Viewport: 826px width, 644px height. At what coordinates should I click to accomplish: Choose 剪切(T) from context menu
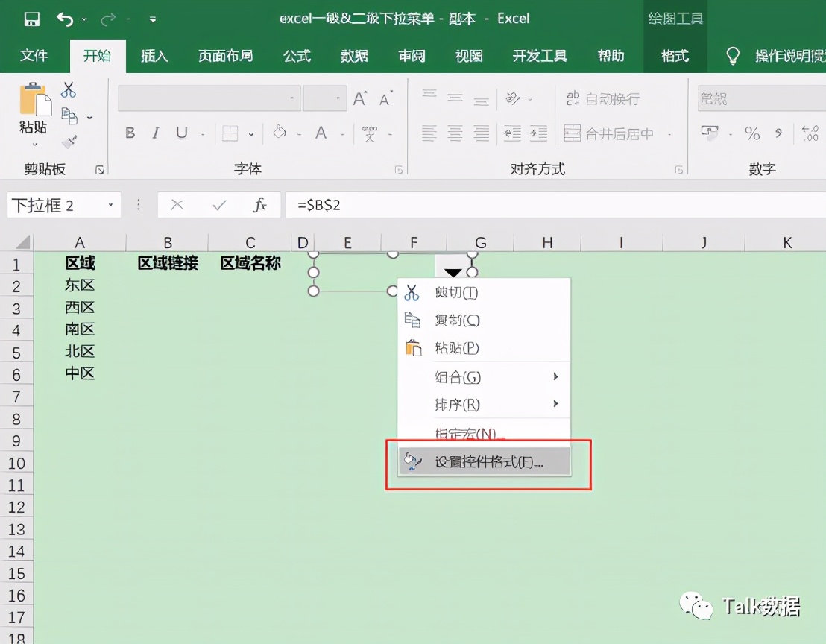(x=484, y=293)
